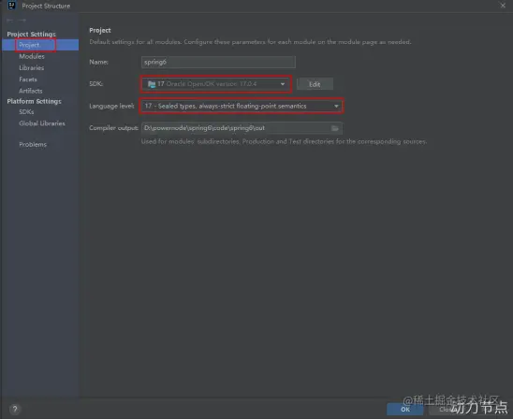Viewport: 513px width, 420px height.
Task: Click the IntelliJ logo in title bar
Action: [x=12, y=6]
